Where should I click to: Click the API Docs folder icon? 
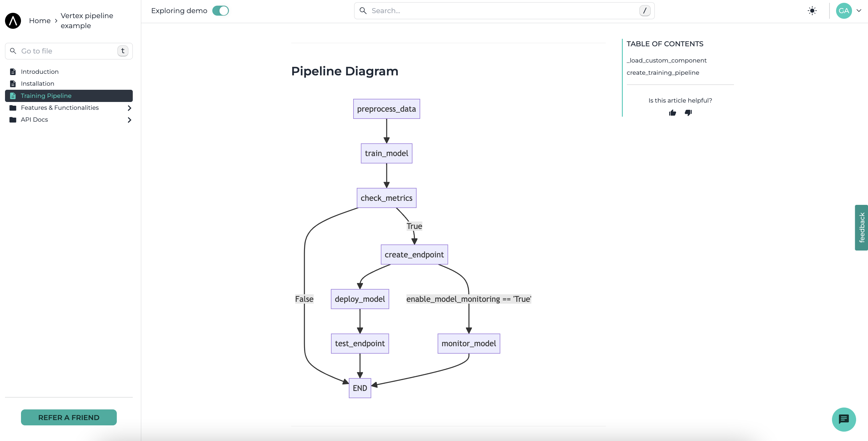click(x=13, y=120)
